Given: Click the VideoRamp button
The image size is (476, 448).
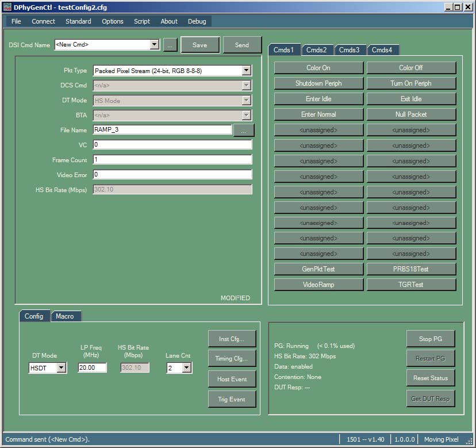Looking at the screenshot, I should click(x=318, y=285).
